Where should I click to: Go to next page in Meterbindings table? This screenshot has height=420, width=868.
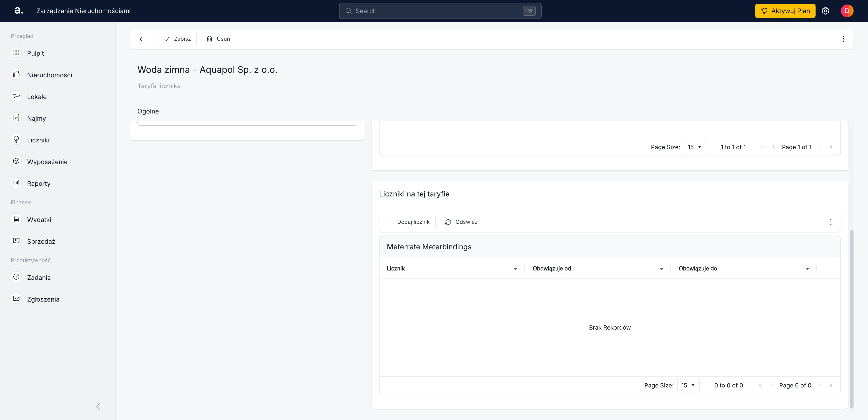tap(819, 385)
